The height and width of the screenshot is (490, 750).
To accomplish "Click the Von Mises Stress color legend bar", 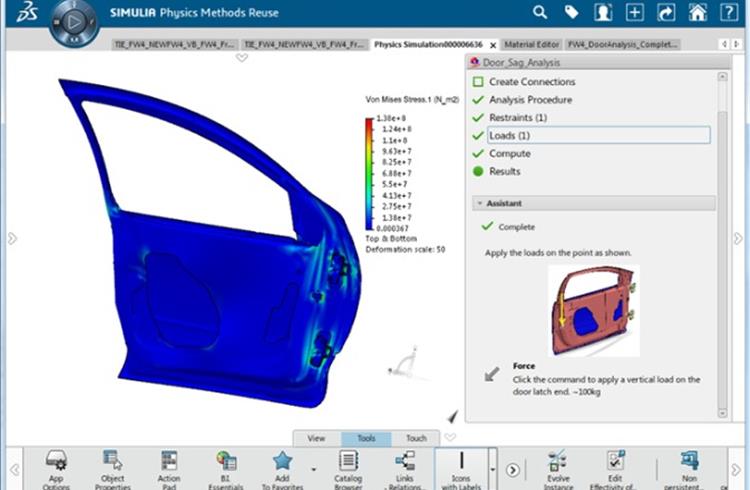I will pos(369,174).
